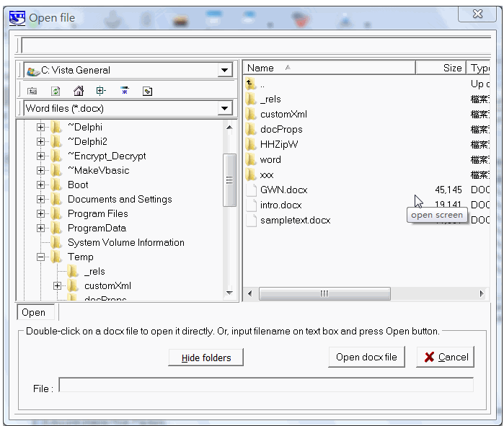This screenshot has width=504, height=426.
Task: Expand the customXml node under Temp
Action: 57,286
